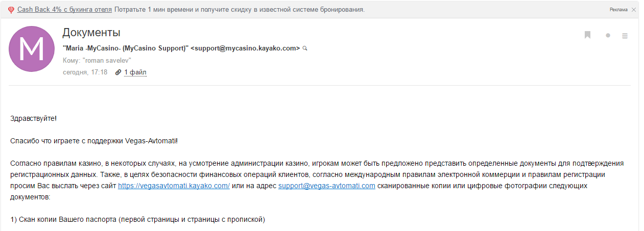
Task: Click the purple 'M' sender avatar
Action: pos(32,49)
